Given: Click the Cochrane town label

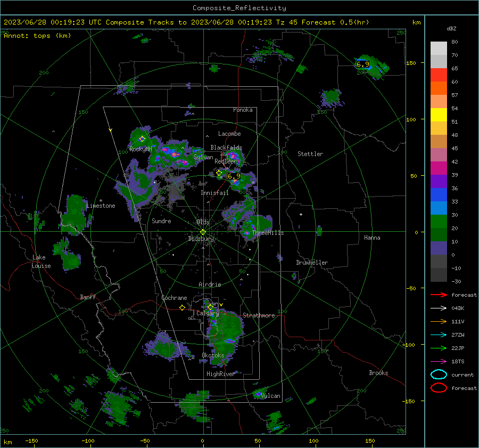Looking at the screenshot, I should [x=174, y=298].
